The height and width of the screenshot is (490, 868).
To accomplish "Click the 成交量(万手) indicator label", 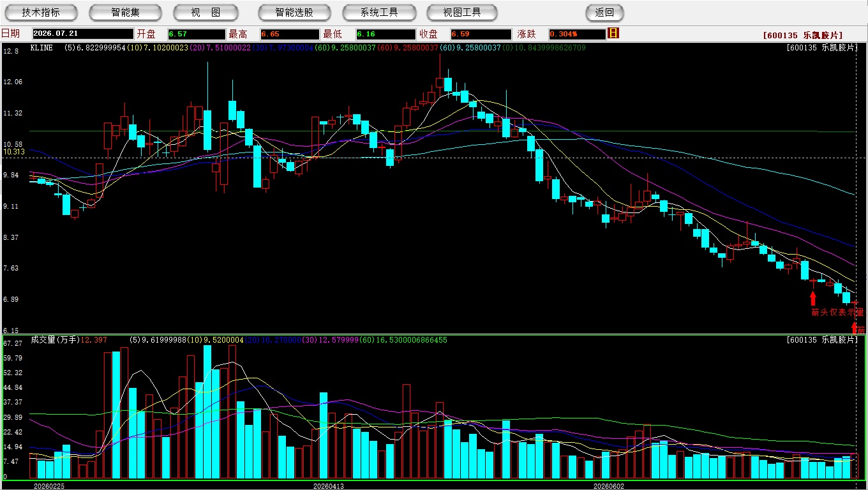I will pos(56,340).
